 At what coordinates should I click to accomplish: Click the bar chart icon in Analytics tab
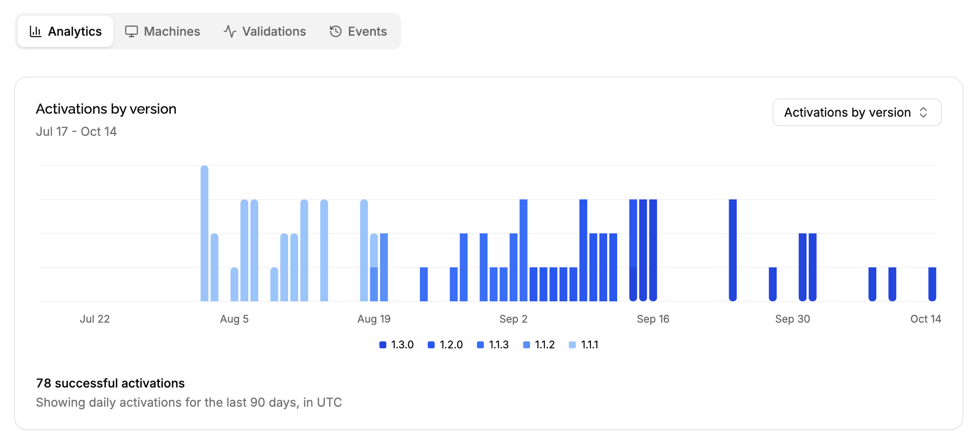click(35, 31)
